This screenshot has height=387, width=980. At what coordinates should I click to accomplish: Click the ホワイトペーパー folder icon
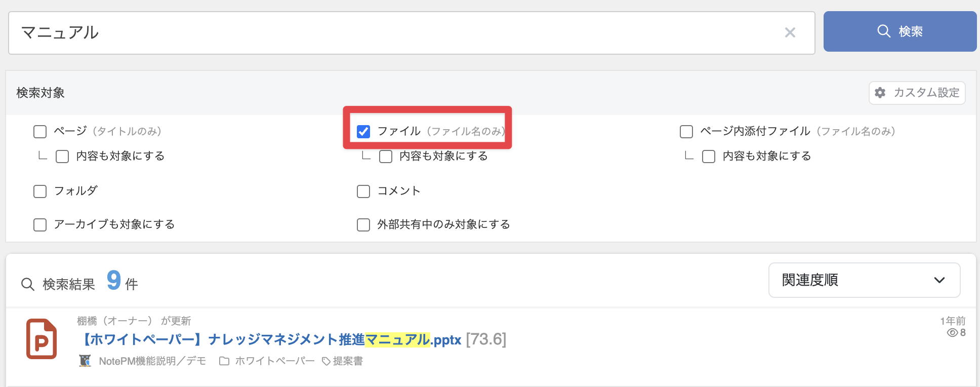click(224, 361)
